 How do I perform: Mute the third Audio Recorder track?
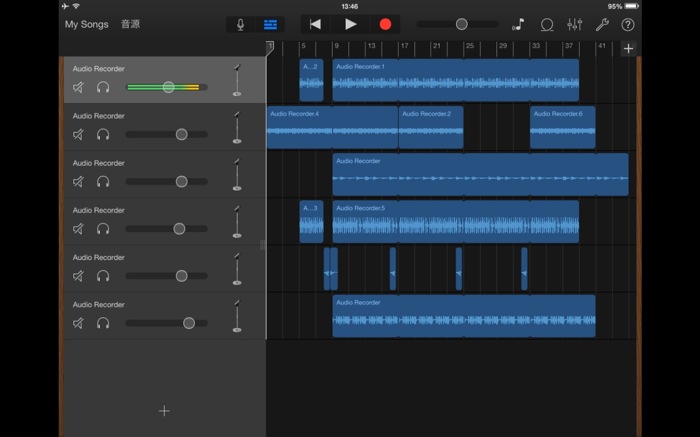(x=78, y=182)
